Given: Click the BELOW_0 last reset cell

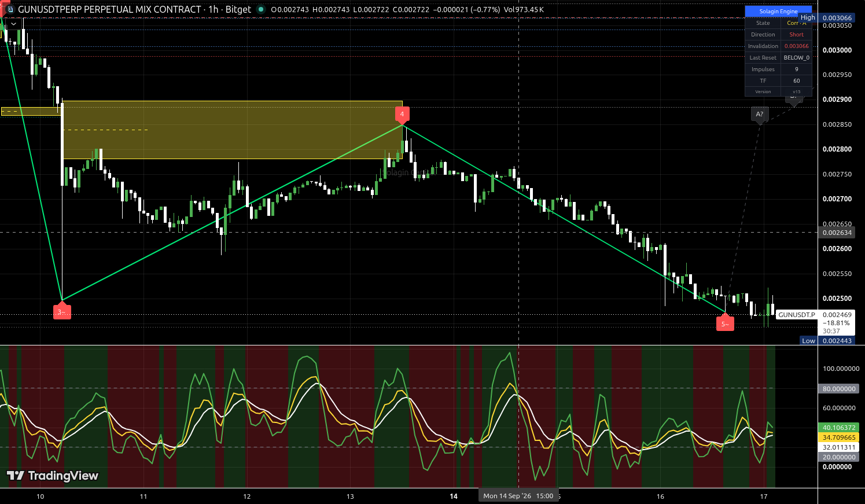Looking at the screenshot, I should click(796, 58).
